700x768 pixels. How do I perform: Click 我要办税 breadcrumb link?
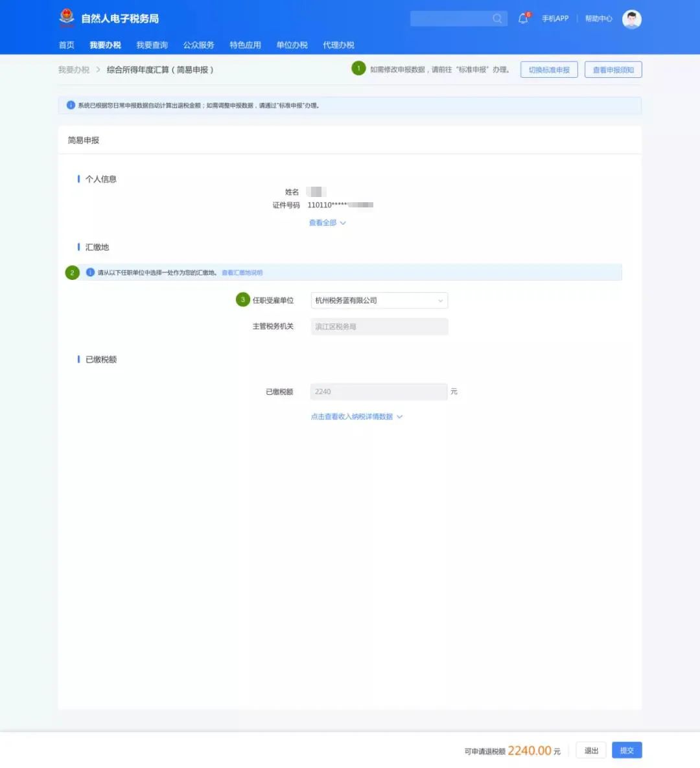pos(74,69)
